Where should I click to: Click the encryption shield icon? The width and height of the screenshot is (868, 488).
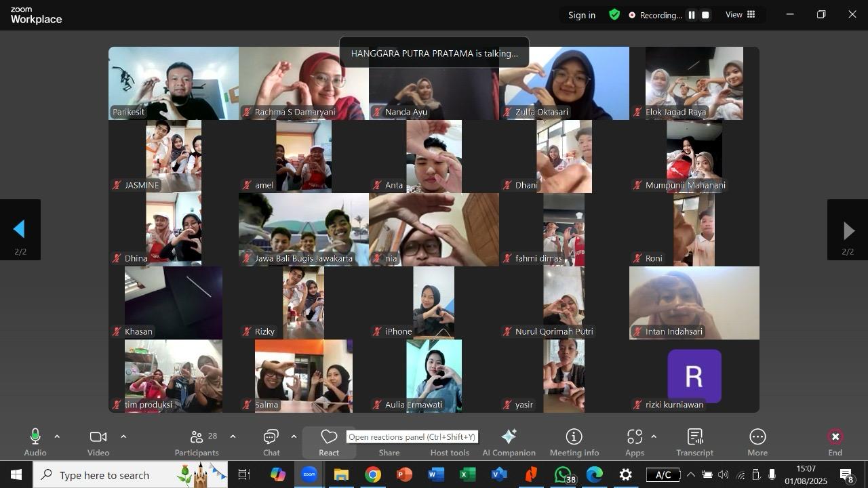[x=614, y=15]
